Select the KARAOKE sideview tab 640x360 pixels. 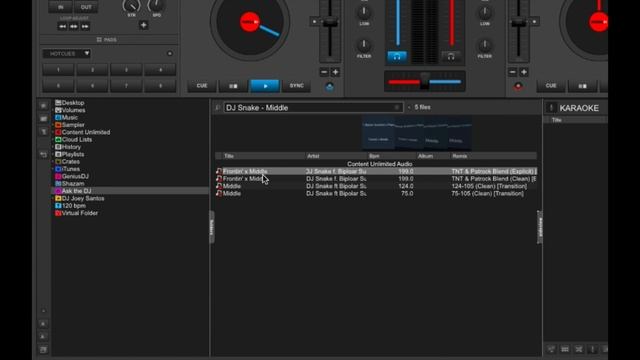579,108
